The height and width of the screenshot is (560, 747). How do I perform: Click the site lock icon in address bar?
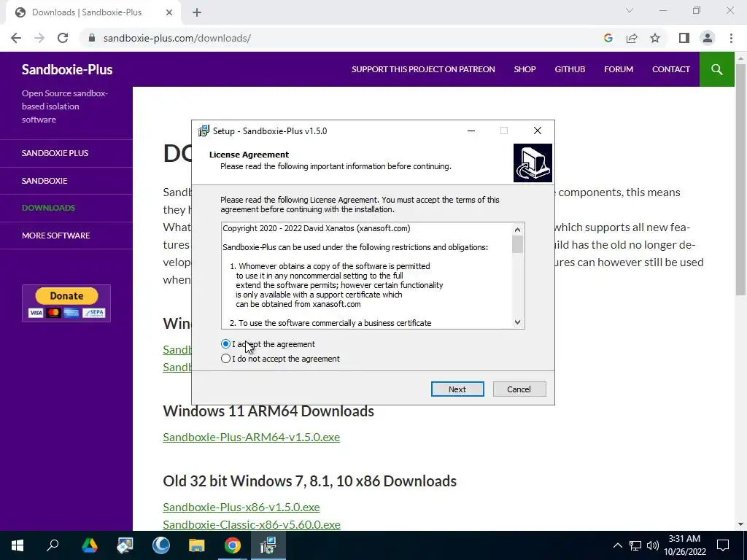tap(93, 38)
